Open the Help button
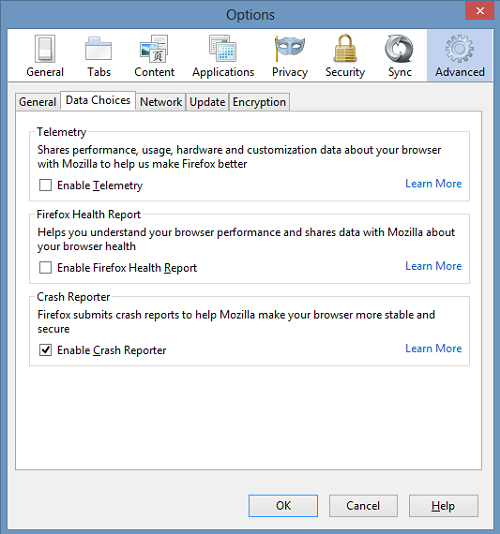This screenshot has height=534, width=500. click(x=443, y=506)
